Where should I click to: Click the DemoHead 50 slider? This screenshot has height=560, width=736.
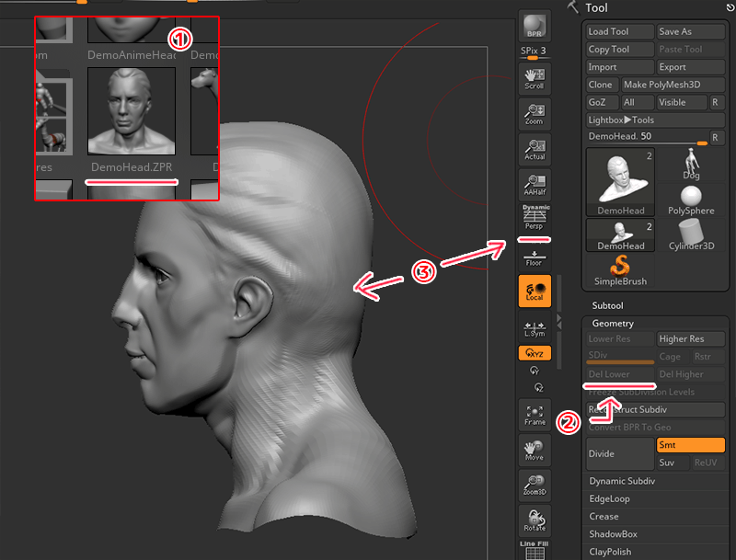[648, 136]
